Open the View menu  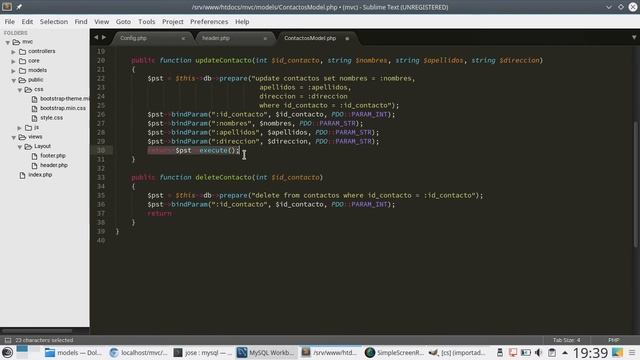coord(102,22)
